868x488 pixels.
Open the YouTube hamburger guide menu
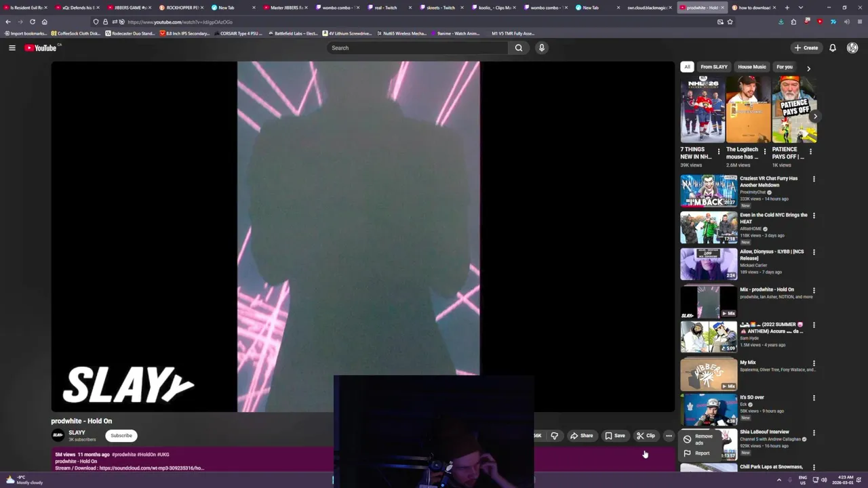point(12,47)
